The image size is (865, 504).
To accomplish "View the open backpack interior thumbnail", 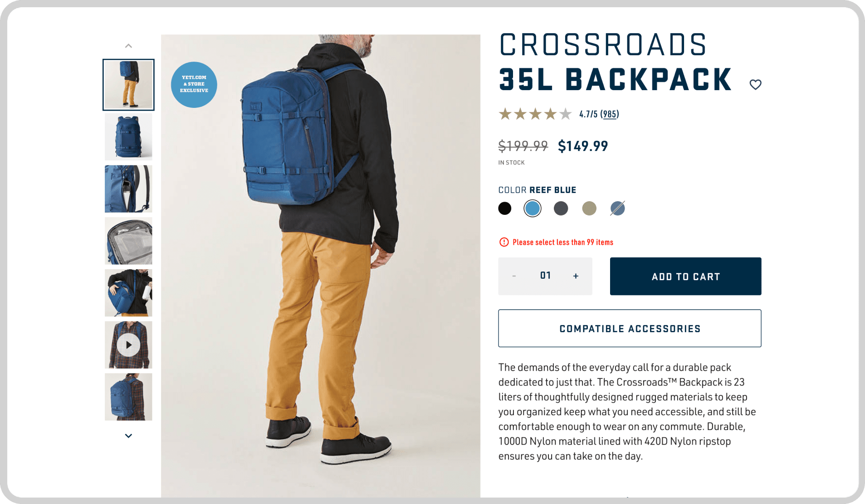I will [x=128, y=241].
